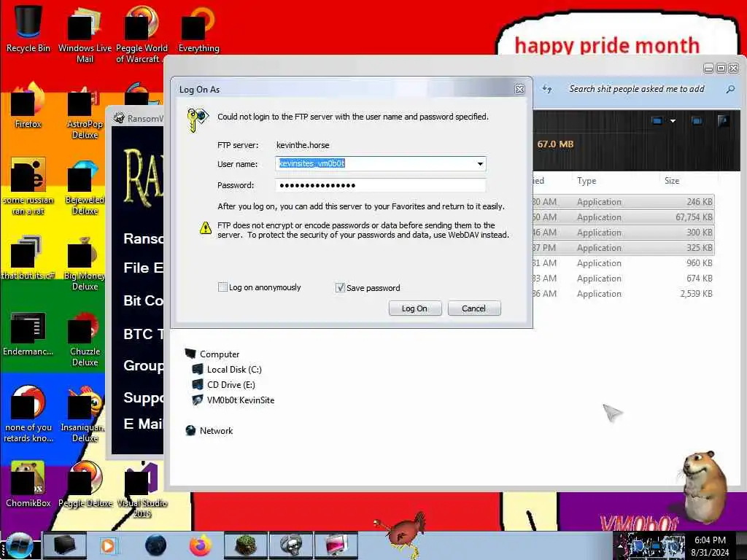This screenshot has width=747, height=560.
Task: Open Windows Media Player from the taskbar
Action: click(x=108, y=545)
